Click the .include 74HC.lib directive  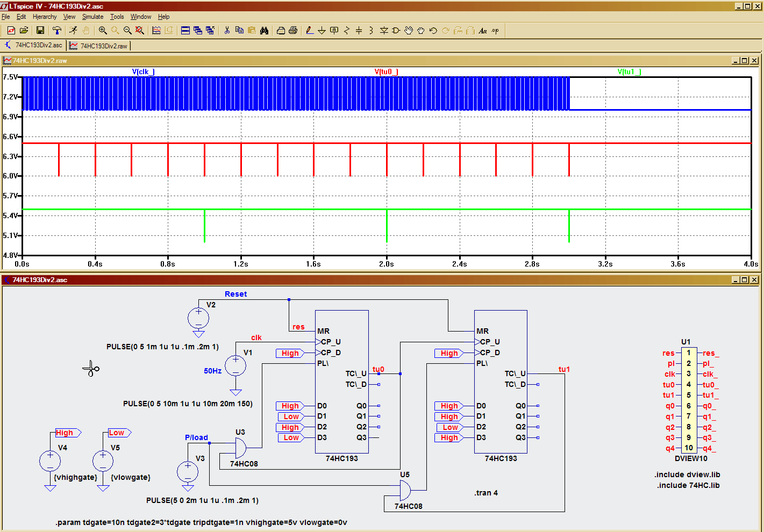point(688,485)
